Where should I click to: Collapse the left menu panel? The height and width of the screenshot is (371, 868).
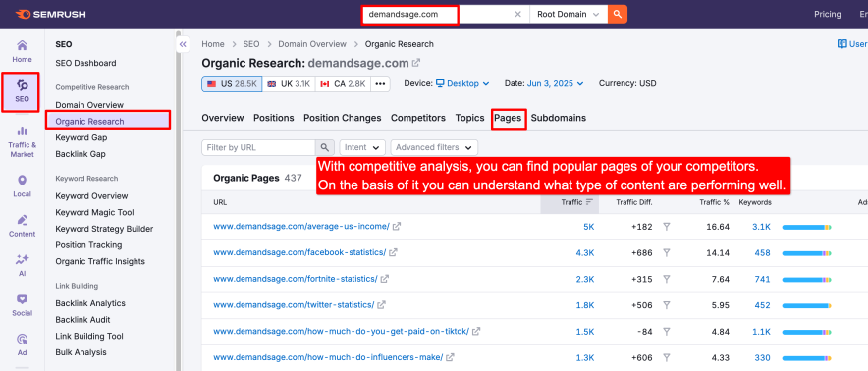pyautogui.click(x=183, y=44)
